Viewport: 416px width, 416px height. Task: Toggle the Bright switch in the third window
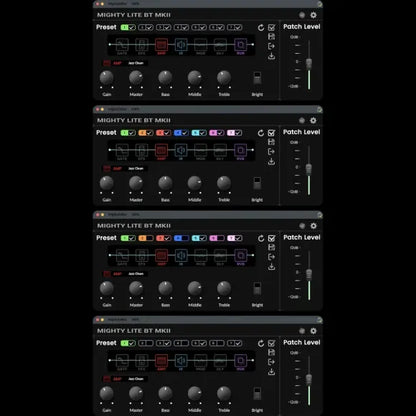pos(257,289)
